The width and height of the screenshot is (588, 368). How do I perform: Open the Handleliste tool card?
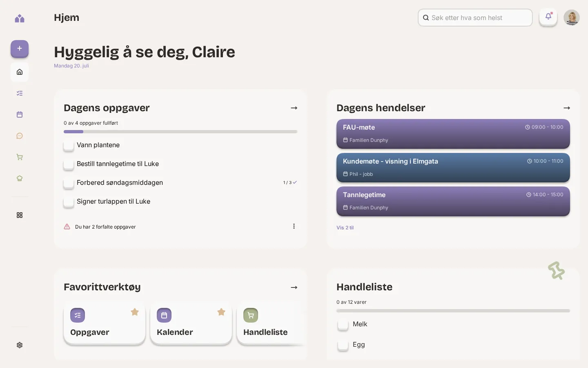tap(271, 323)
